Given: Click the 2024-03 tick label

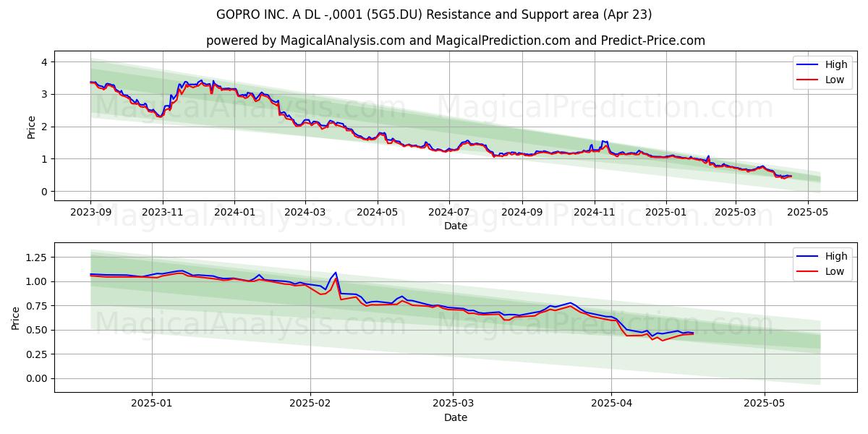Looking at the screenshot, I should click(305, 212).
